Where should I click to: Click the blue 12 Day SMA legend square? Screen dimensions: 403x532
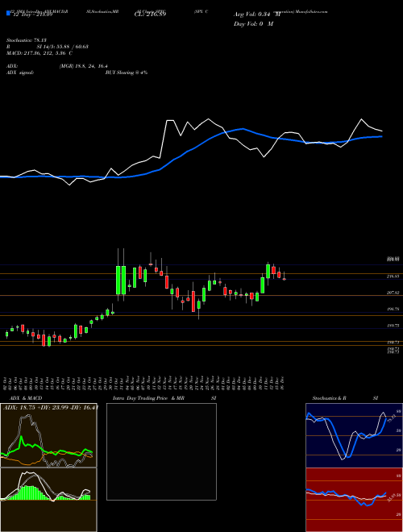[8, 13]
